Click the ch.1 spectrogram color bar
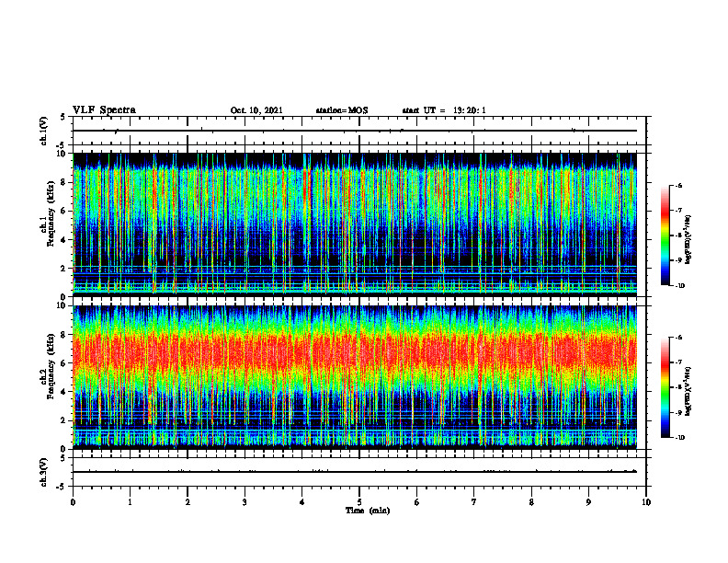The height and width of the screenshot is (563, 728). (x=665, y=236)
